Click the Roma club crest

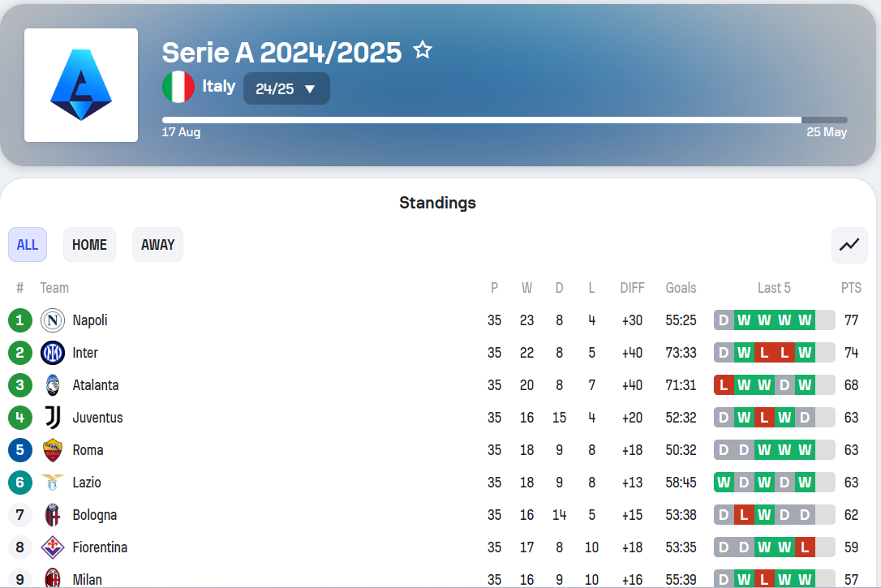point(53,450)
